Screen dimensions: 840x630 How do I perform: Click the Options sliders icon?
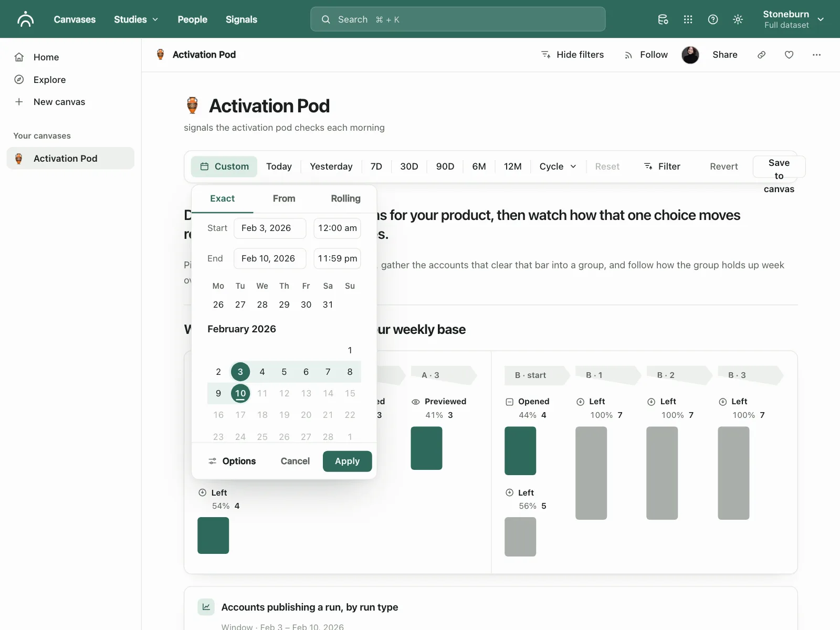[213, 461]
